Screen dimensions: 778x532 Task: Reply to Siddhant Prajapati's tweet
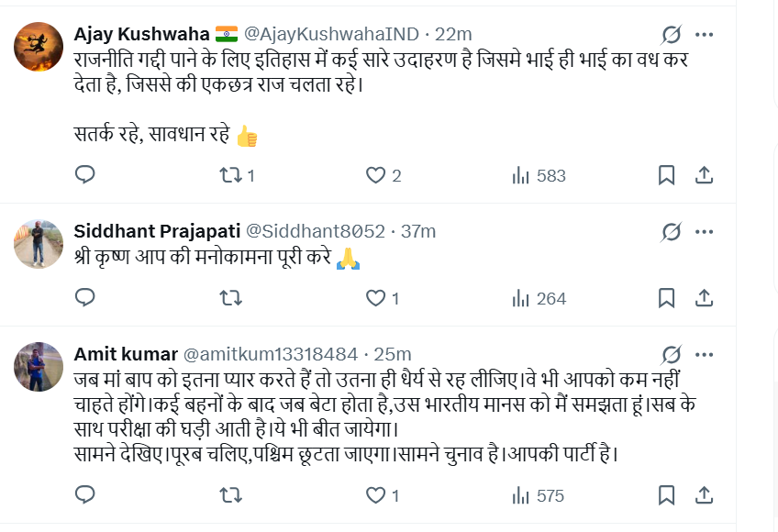[84, 297]
